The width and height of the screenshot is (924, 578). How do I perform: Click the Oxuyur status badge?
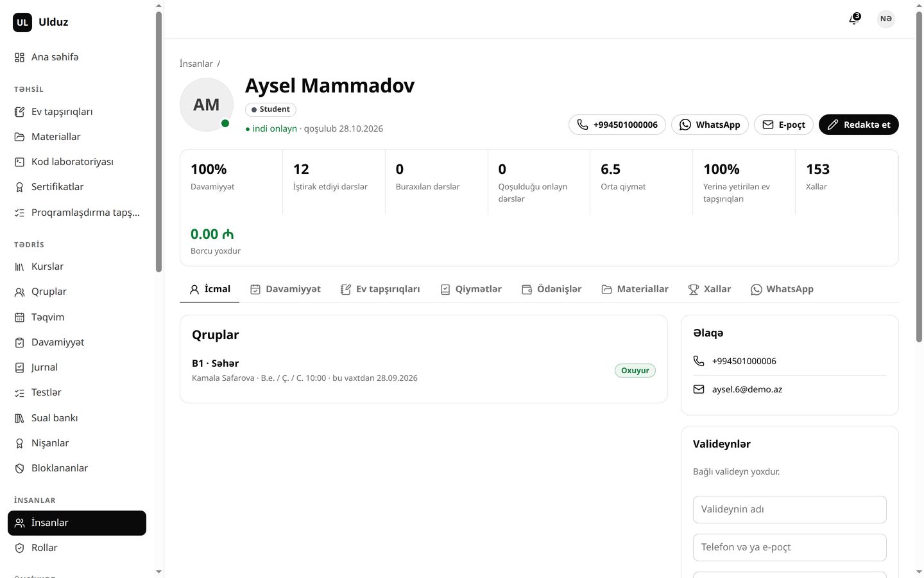(x=635, y=371)
